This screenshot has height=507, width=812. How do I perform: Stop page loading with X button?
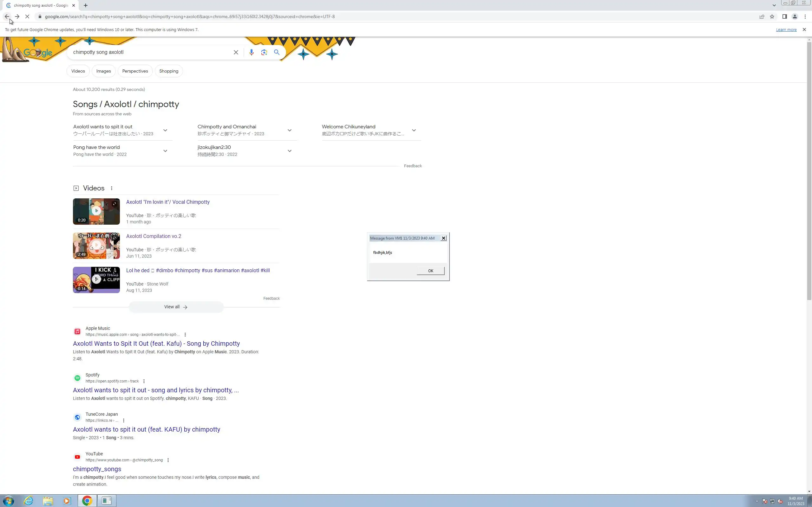[x=28, y=16]
